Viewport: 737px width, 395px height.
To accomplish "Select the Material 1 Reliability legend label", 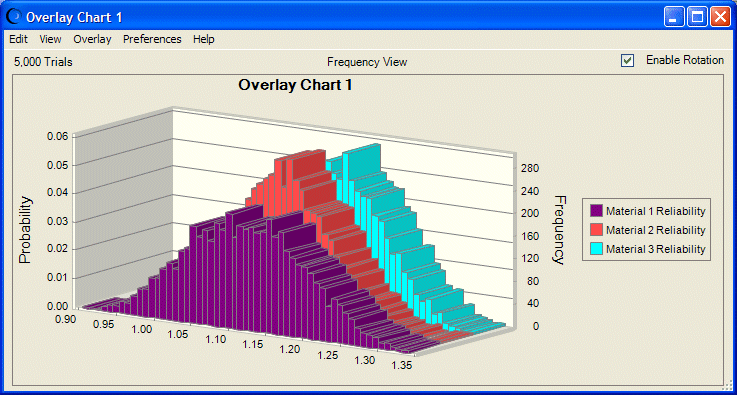I will point(655,212).
